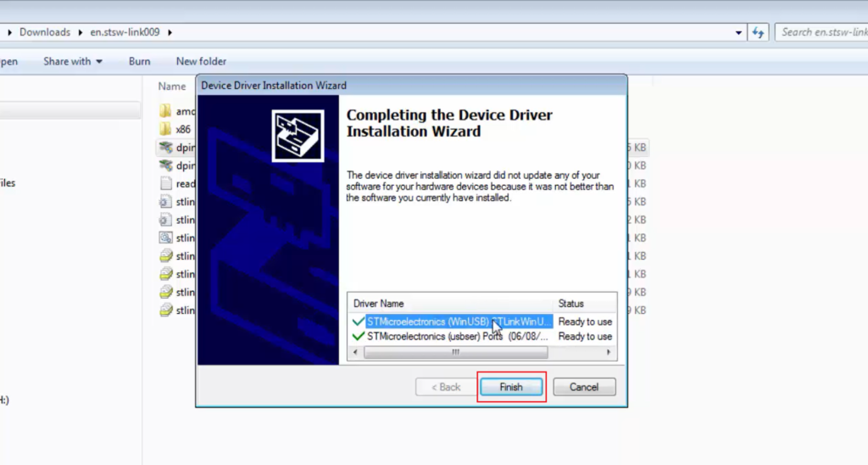
Task: Click the Cancel button in wizard
Action: (x=584, y=387)
